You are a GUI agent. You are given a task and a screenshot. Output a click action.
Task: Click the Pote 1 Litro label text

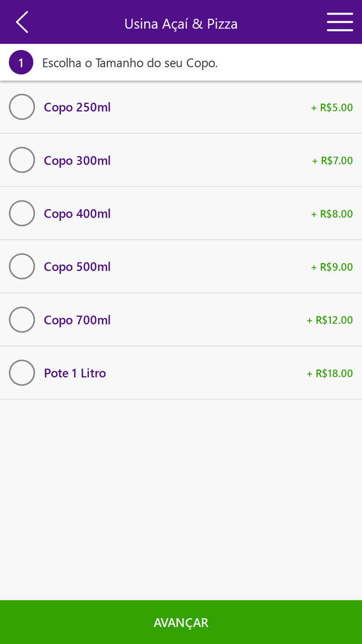pyautogui.click(x=74, y=373)
